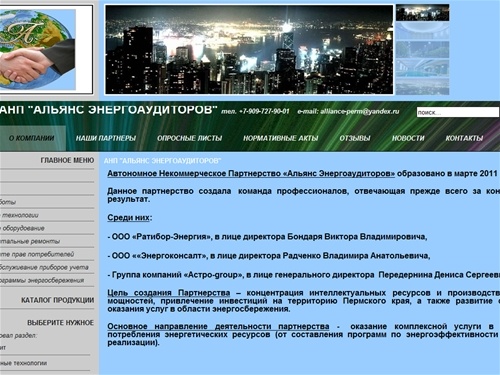This screenshot has width=500, height=375.
Task: Open sidebar link 'тальные ремонты'
Action: (30, 241)
